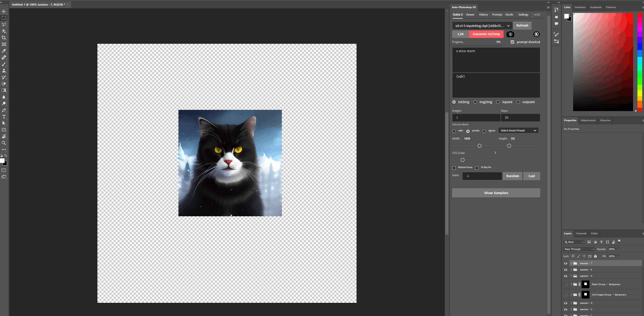
Task: Click the Generate txt2img button
Action: (486, 34)
